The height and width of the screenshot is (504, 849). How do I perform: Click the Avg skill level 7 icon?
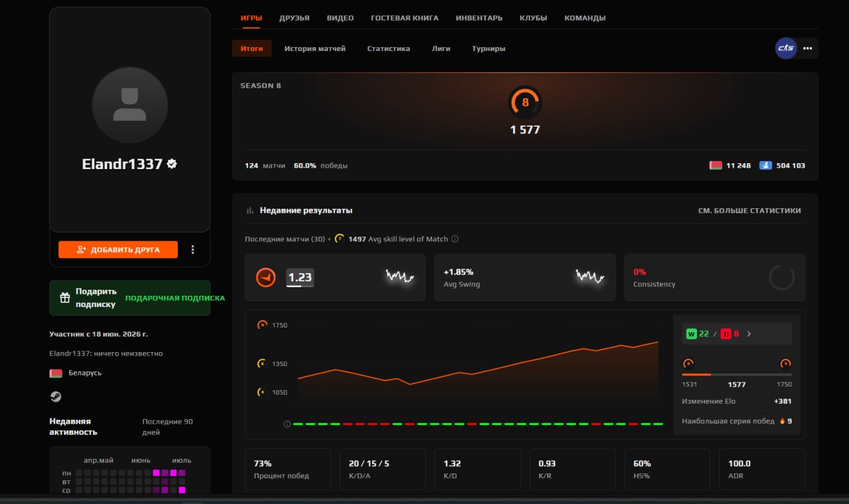(x=340, y=239)
